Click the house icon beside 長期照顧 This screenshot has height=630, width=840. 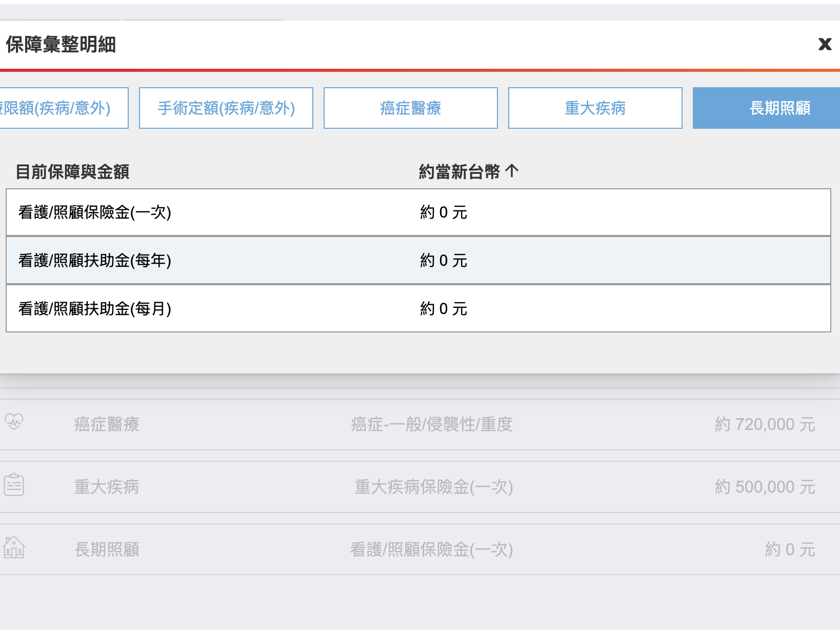(x=14, y=547)
